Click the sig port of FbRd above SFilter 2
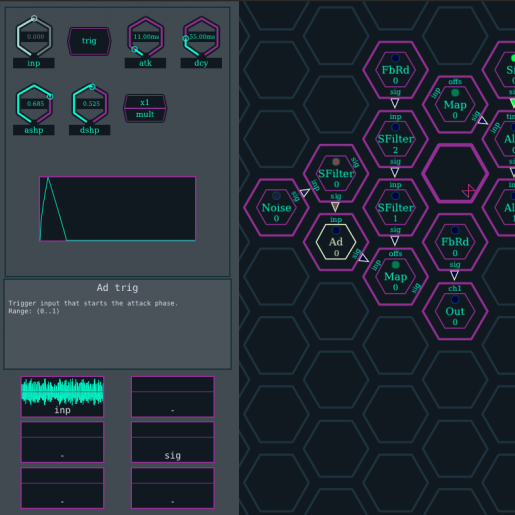The height and width of the screenshot is (515, 515). coord(395,92)
